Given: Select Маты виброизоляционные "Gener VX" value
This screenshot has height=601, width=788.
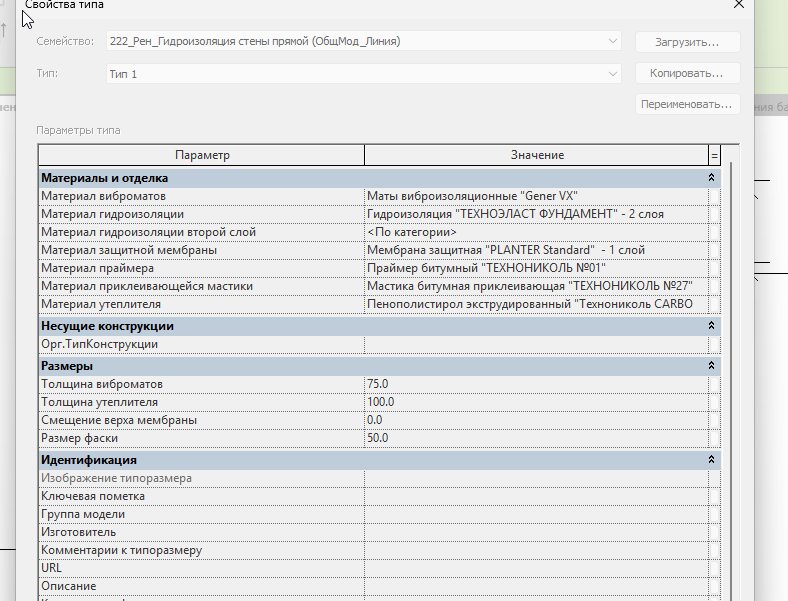Looking at the screenshot, I should (x=536, y=196).
